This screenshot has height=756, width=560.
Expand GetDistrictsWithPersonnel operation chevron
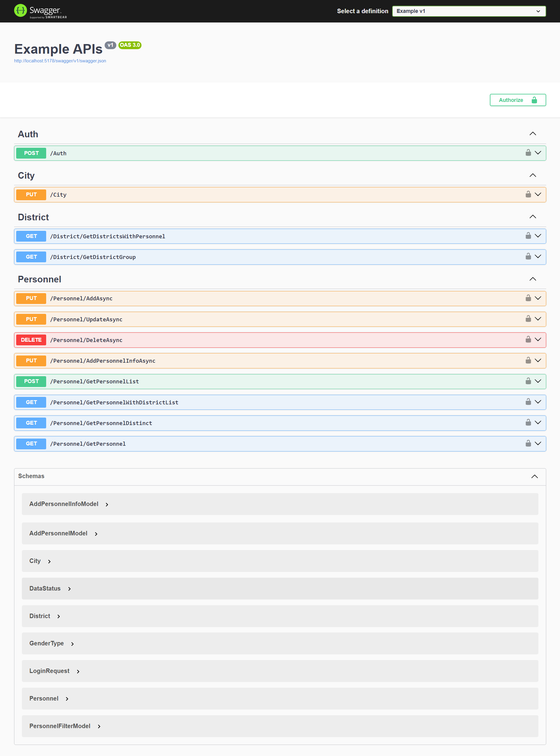[538, 236]
